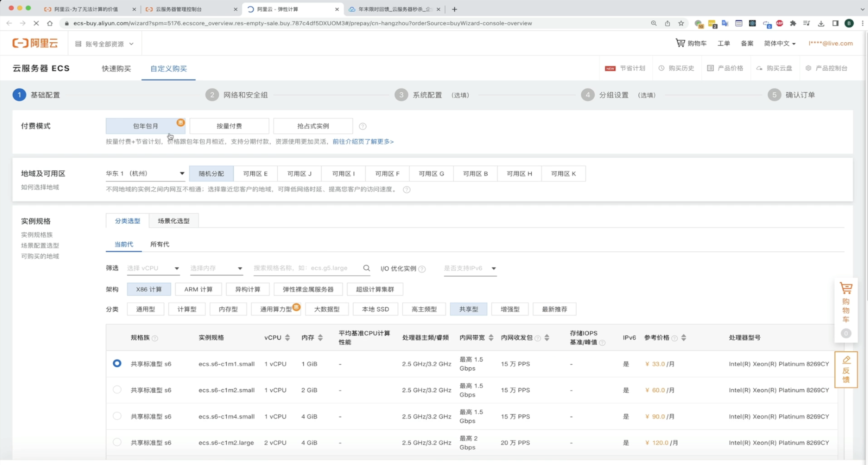Select ecs.s6-c1m2.small instance radio button
Viewport: 868px width, 465px height.
click(x=117, y=390)
